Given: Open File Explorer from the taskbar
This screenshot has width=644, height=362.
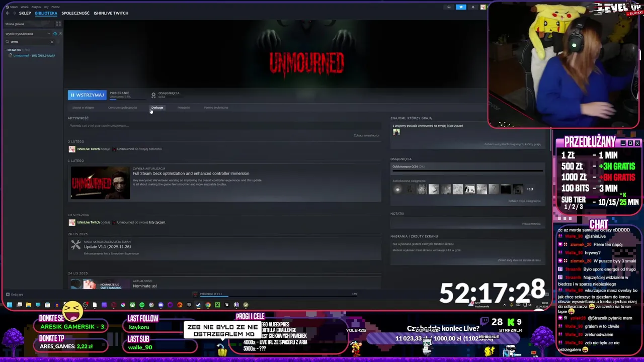Looking at the screenshot, I should click(28, 305).
